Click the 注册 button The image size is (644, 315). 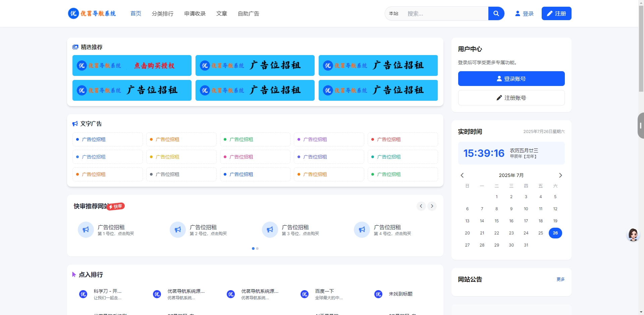(556, 13)
